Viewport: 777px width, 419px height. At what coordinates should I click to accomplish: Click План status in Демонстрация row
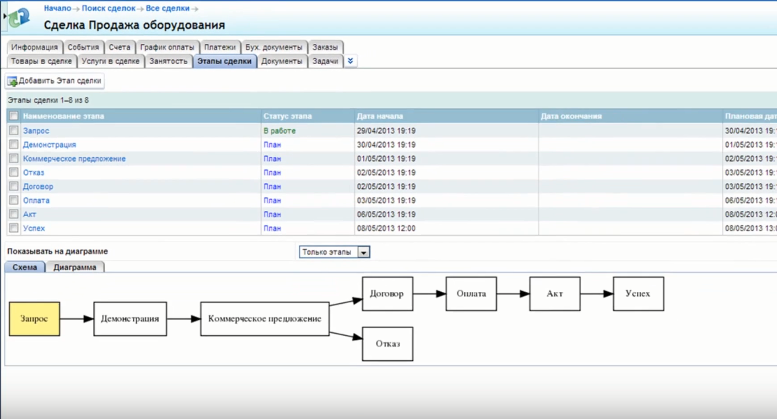[272, 145]
